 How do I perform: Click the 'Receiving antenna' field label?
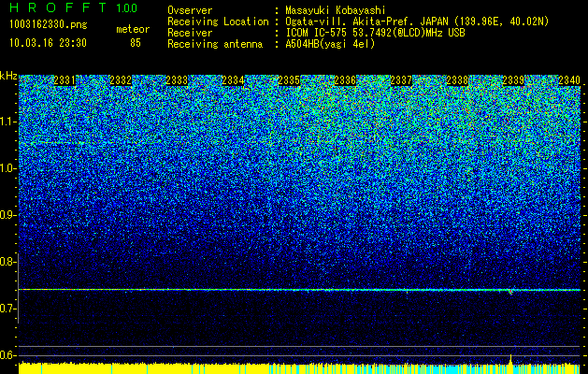point(215,44)
